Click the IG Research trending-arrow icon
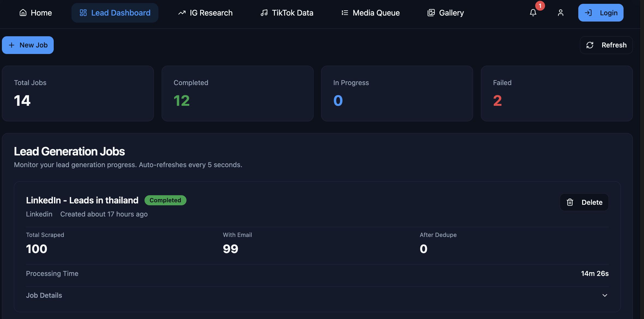This screenshot has height=319, width=644. tap(182, 13)
